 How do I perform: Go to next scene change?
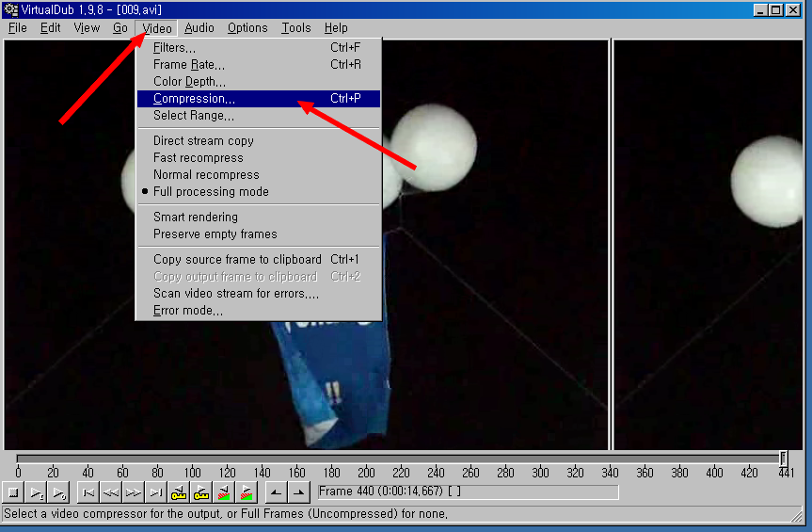[x=247, y=492]
